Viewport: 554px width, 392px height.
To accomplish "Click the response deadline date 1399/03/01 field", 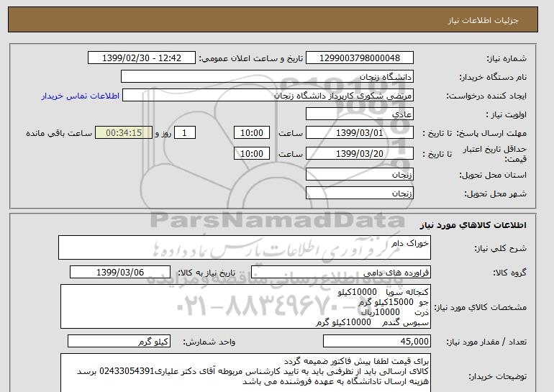I will pyautogui.click(x=359, y=133).
